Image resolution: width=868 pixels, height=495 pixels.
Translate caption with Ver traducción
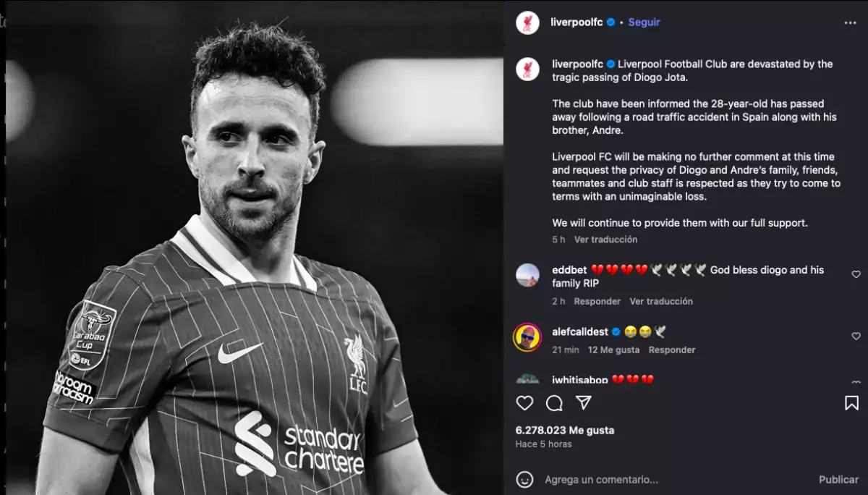[606, 240]
